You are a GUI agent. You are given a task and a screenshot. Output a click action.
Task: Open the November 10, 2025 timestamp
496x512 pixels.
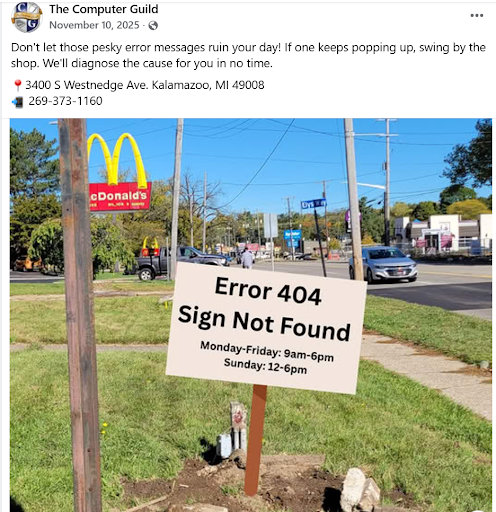(x=94, y=25)
